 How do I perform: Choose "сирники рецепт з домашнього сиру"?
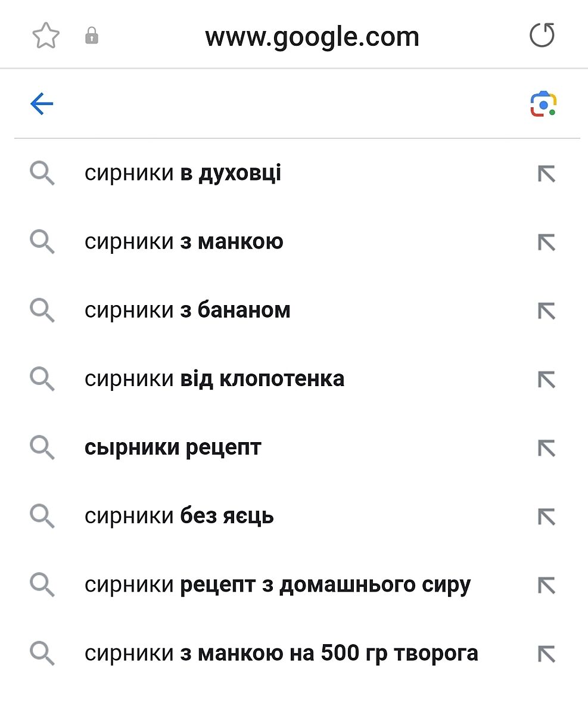click(x=278, y=585)
